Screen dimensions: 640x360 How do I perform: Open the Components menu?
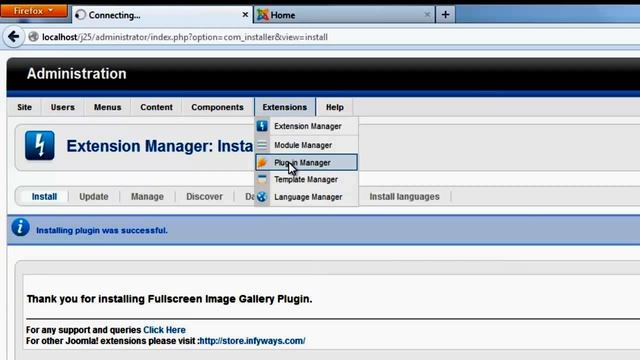pyautogui.click(x=217, y=107)
